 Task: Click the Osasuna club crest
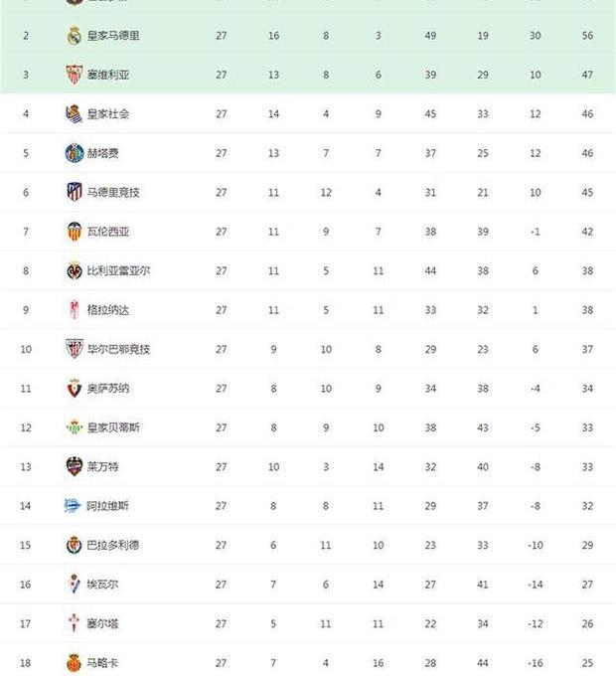click(x=75, y=389)
